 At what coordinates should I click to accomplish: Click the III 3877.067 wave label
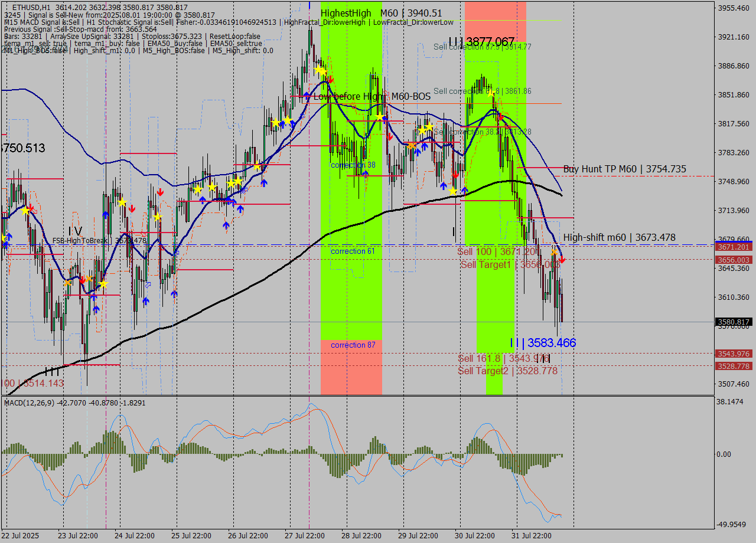tap(481, 41)
